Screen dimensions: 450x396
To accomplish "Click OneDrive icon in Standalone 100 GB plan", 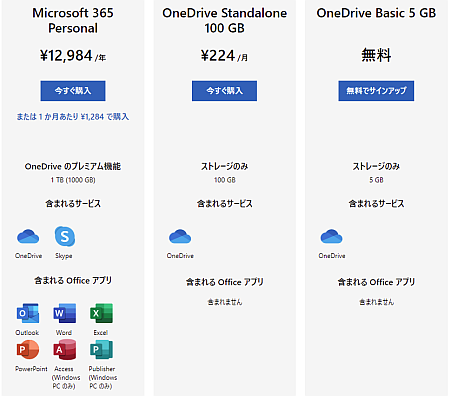I will [x=180, y=236].
